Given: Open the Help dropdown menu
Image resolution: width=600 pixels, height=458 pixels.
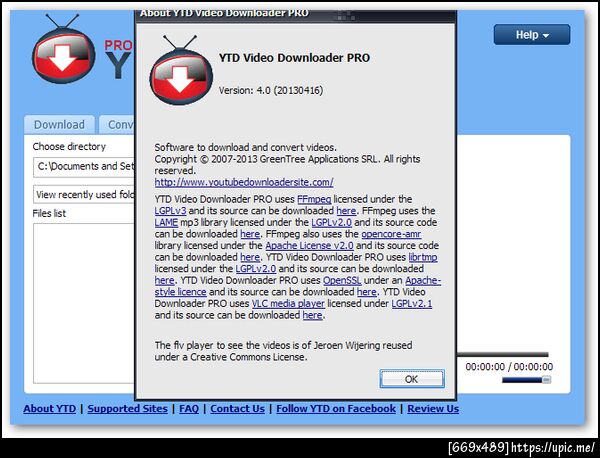Looking at the screenshot, I should (x=532, y=35).
